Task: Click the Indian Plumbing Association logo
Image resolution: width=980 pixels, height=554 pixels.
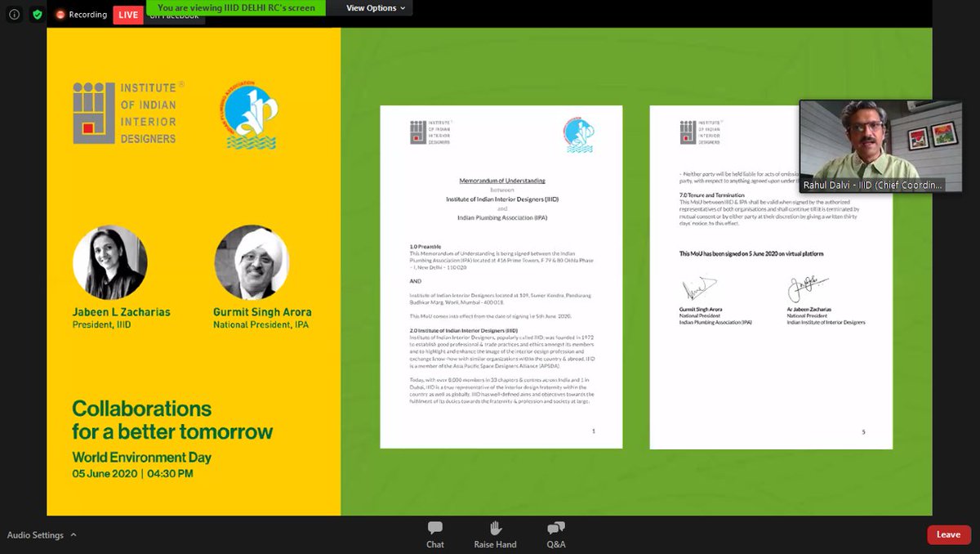Action: (x=248, y=114)
